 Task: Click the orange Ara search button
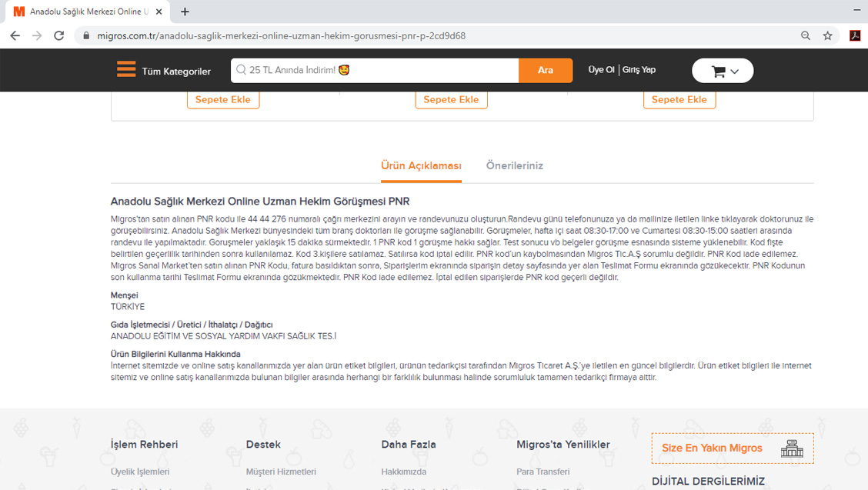[x=546, y=70]
